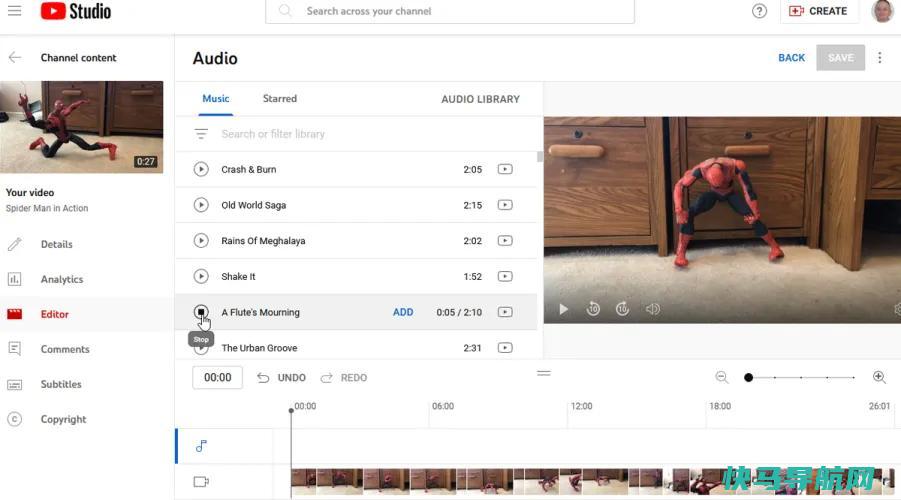The image size is (901, 500).
Task: Click the video icon for Old World Saga
Action: [505, 205]
